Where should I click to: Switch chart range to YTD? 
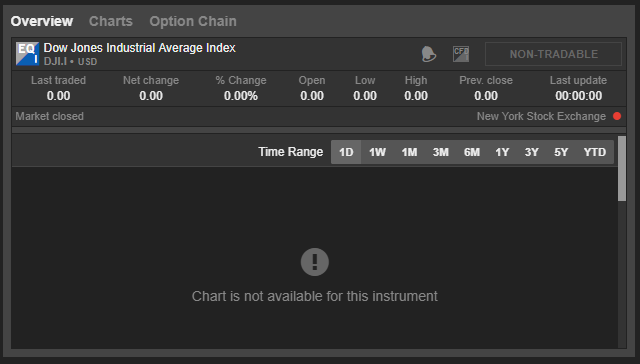[x=595, y=152]
